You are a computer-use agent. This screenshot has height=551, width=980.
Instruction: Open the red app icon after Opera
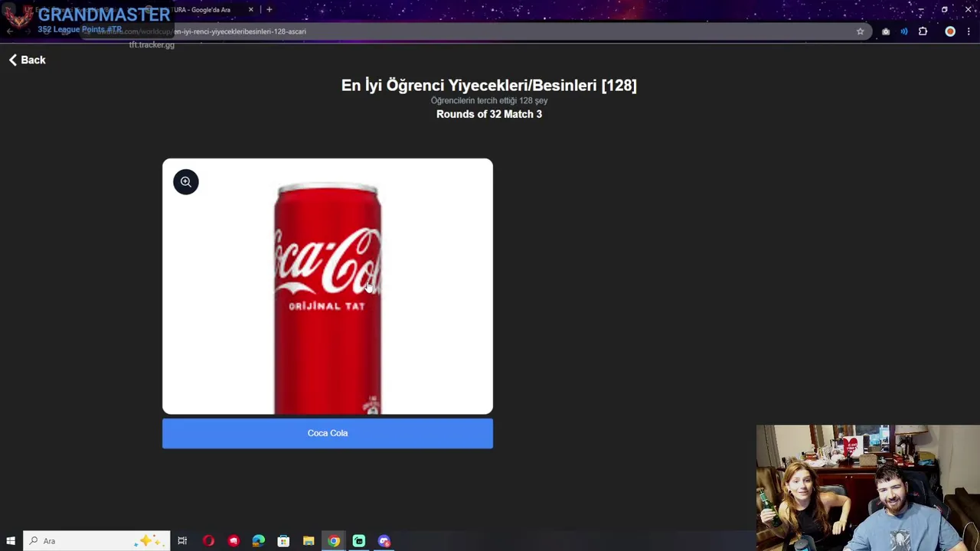(x=234, y=541)
